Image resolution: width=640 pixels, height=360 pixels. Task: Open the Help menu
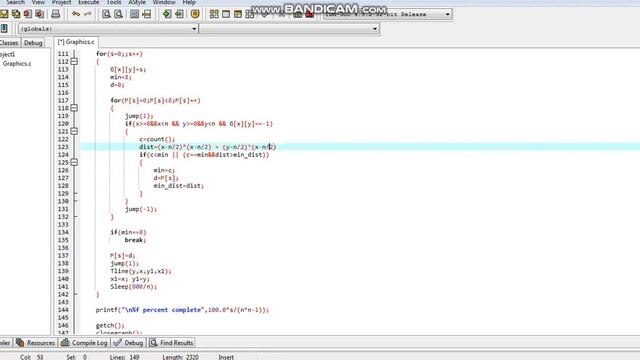(189, 2)
